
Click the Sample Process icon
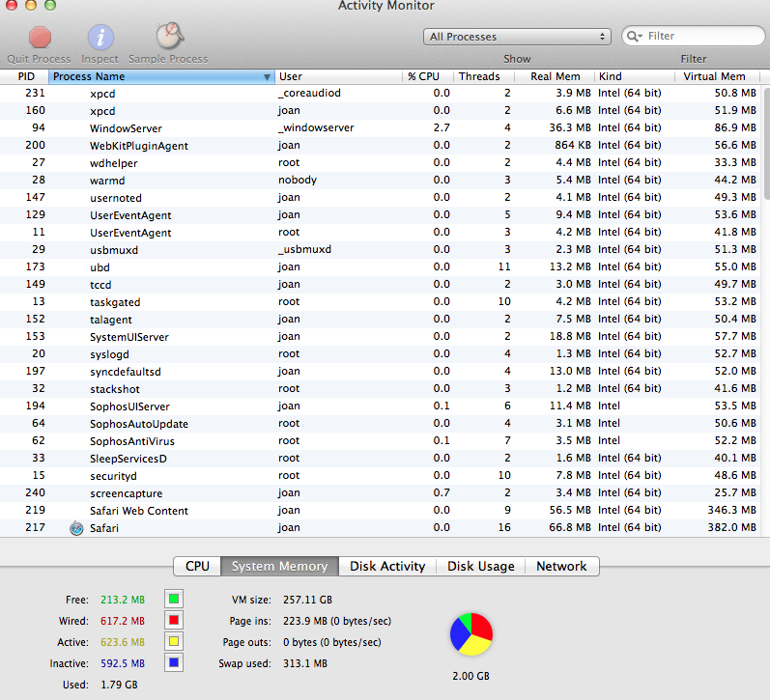[169, 36]
